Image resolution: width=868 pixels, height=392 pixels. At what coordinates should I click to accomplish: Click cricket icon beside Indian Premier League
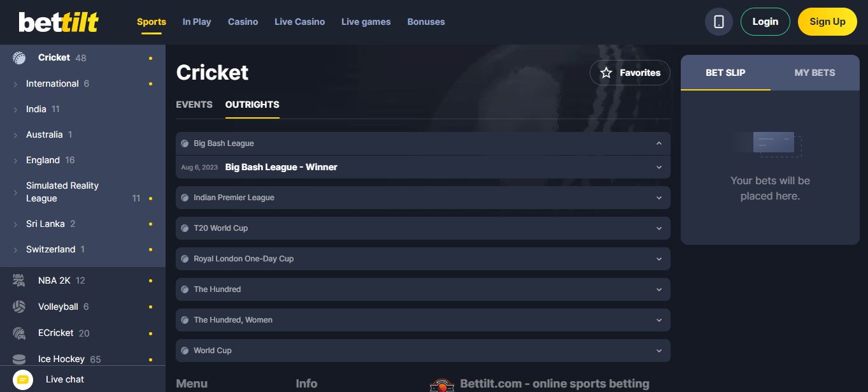[x=185, y=198]
